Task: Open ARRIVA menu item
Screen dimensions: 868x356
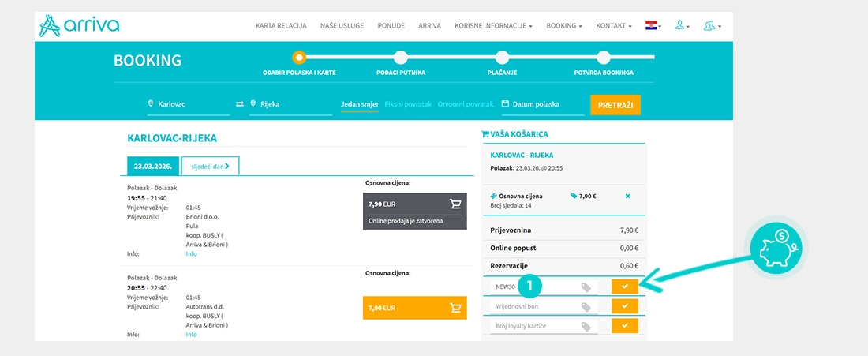Action: [429, 26]
